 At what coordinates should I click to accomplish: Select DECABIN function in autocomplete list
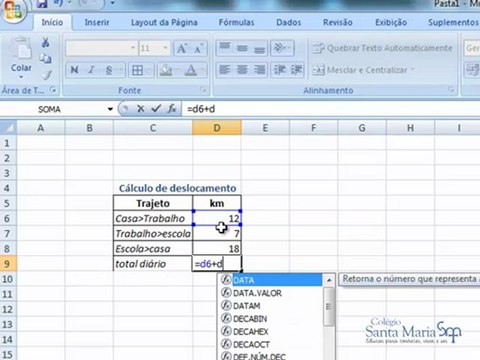(271, 319)
